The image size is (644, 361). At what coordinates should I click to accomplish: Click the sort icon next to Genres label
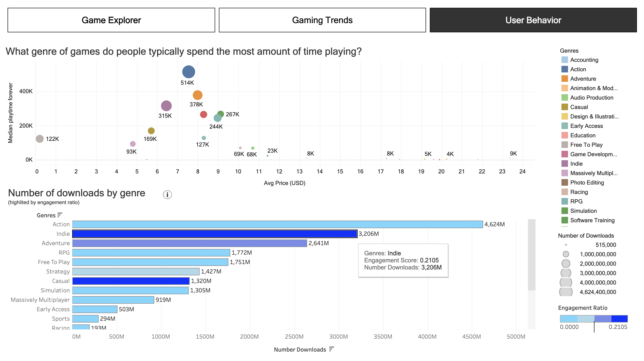pyautogui.click(x=59, y=214)
